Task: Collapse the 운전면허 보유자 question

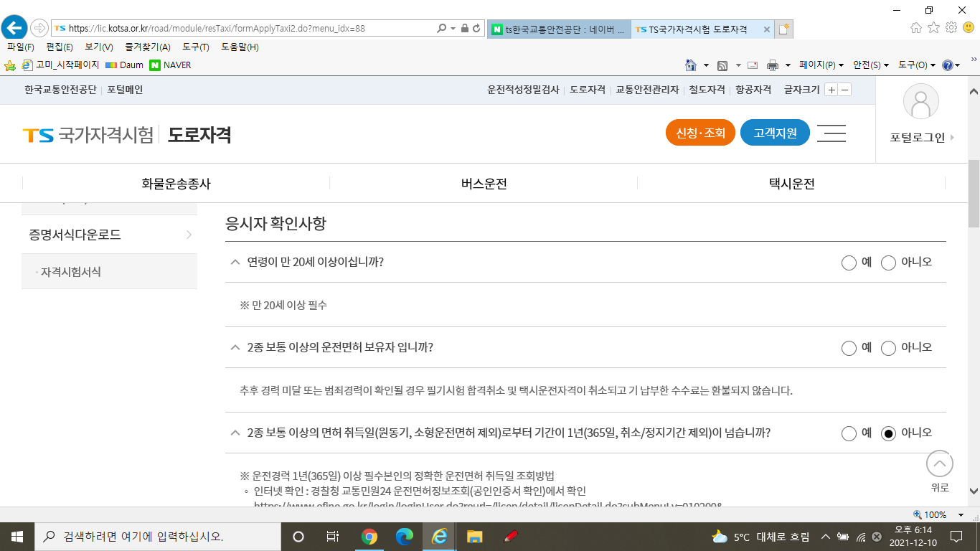Action: [x=235, y=347]
